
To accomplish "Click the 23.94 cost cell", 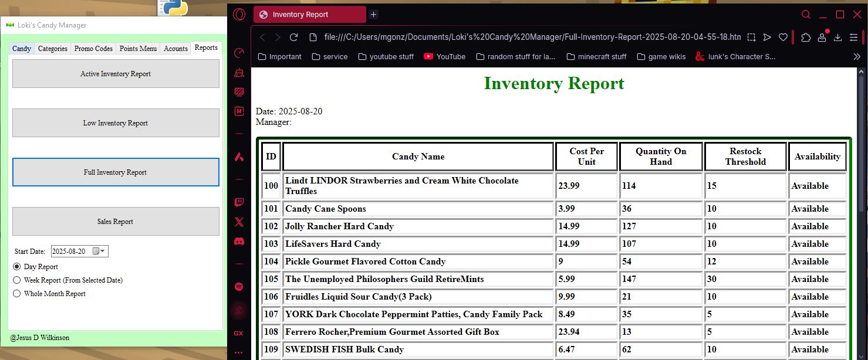I will pos(587,332).
